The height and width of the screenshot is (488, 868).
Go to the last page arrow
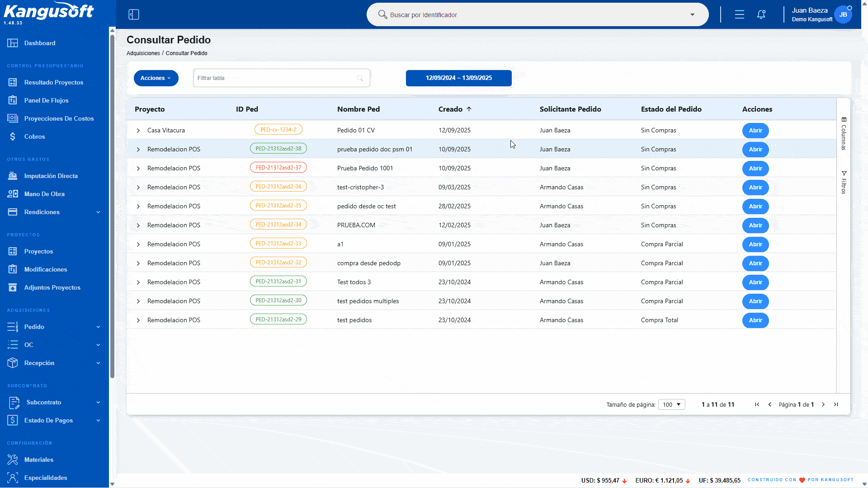(x=836, y=404)
